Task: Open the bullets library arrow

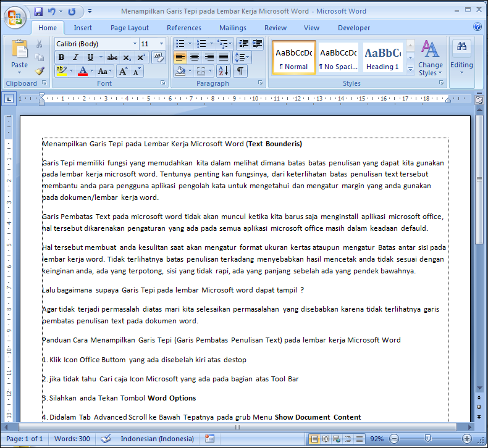Action: (x=190, y=44)
